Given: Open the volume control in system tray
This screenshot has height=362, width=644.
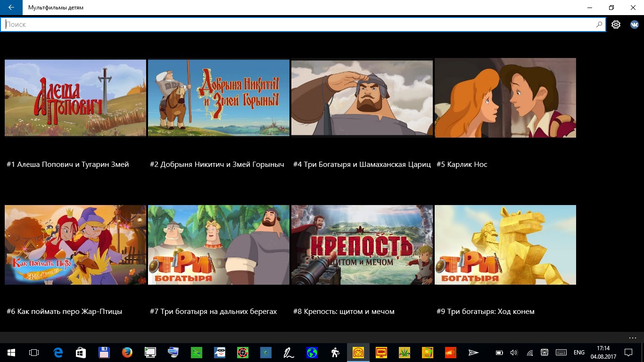Looking at the screenshot, I should 514,353.
